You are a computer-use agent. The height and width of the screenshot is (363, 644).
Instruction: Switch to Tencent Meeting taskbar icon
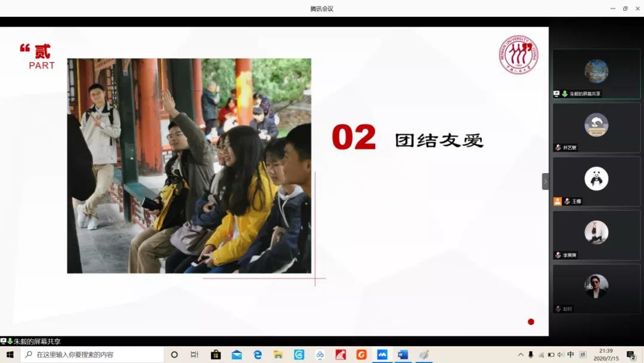pos(382,355)
